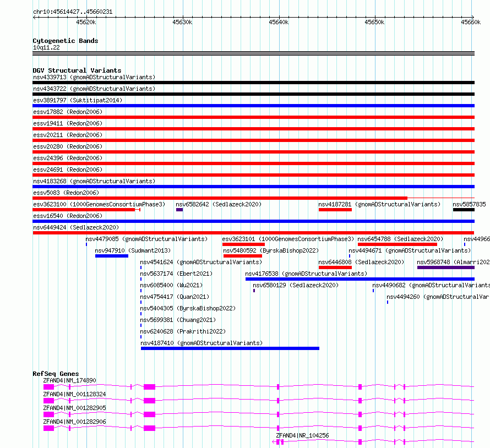Viewport: 490px width, 448px height.
Task: Open nsv6240628 (Prakrithi2022) label
Action: click(183, 331)
